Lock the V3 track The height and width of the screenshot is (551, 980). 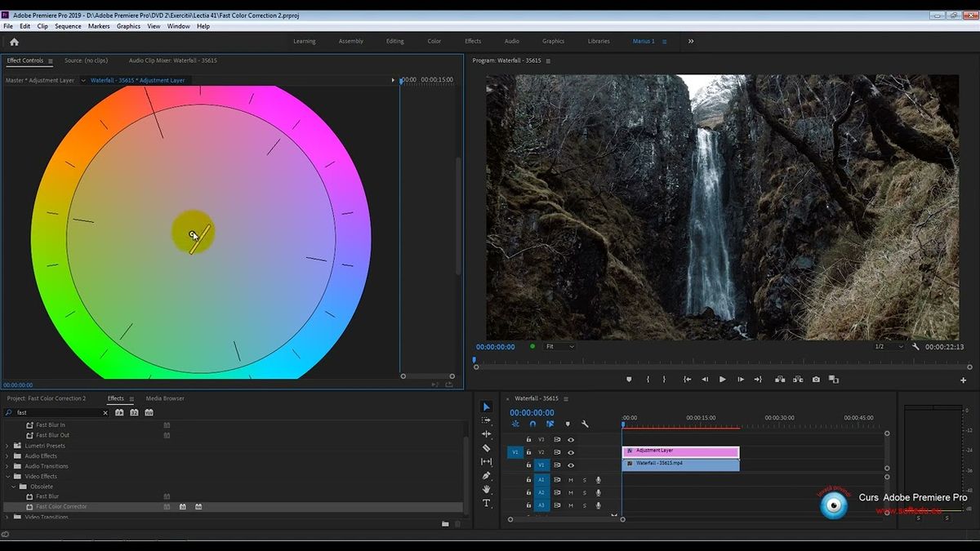(x=528, y=439)
